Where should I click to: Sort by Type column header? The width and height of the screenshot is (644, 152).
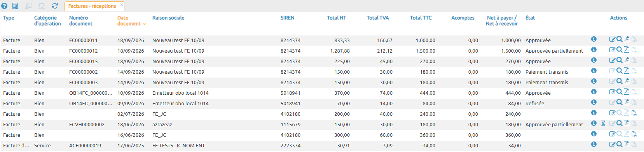(9, 18)
